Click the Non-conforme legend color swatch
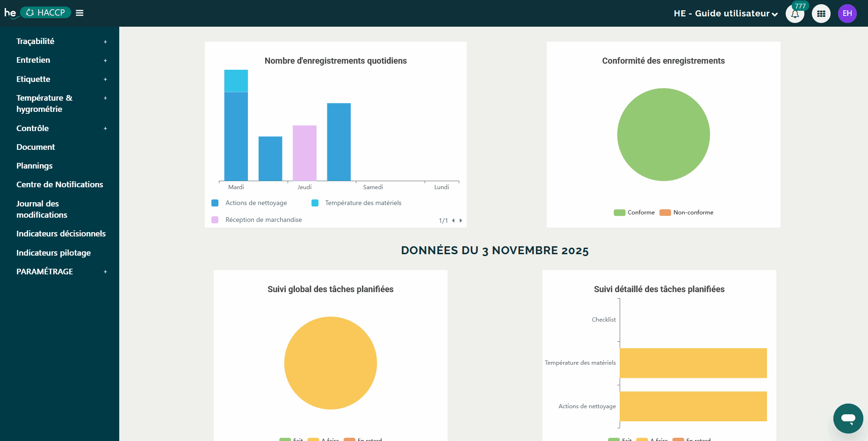 (x=665, y=213)
